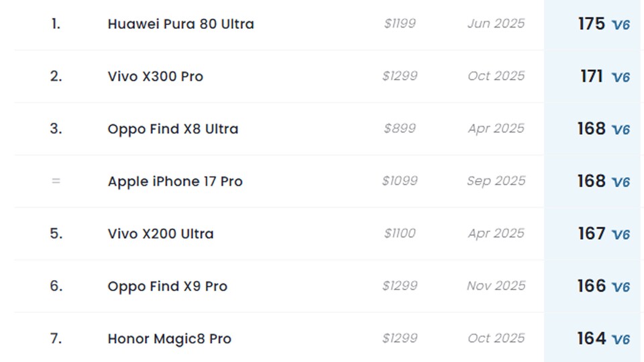Screen dimensions: 644x362
Task: Open Oppo Find X9 Pro details
Action: click(167, 286)
